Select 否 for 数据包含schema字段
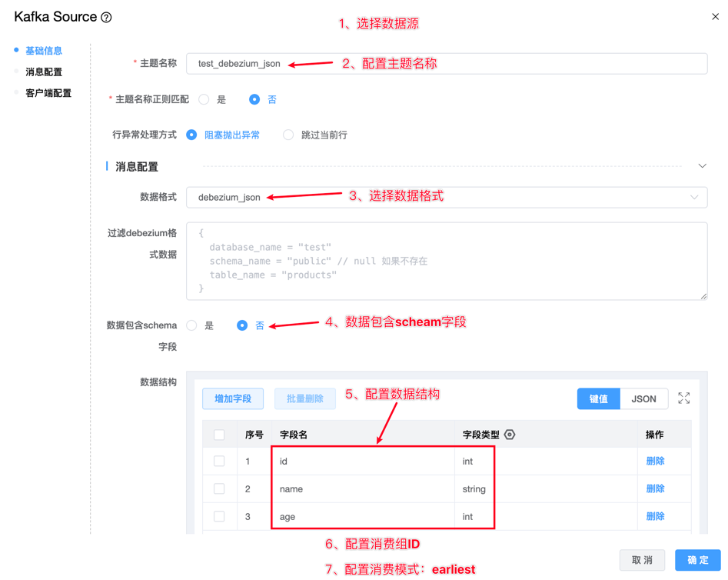The image size is (728, 580). [x=242, y=325]
